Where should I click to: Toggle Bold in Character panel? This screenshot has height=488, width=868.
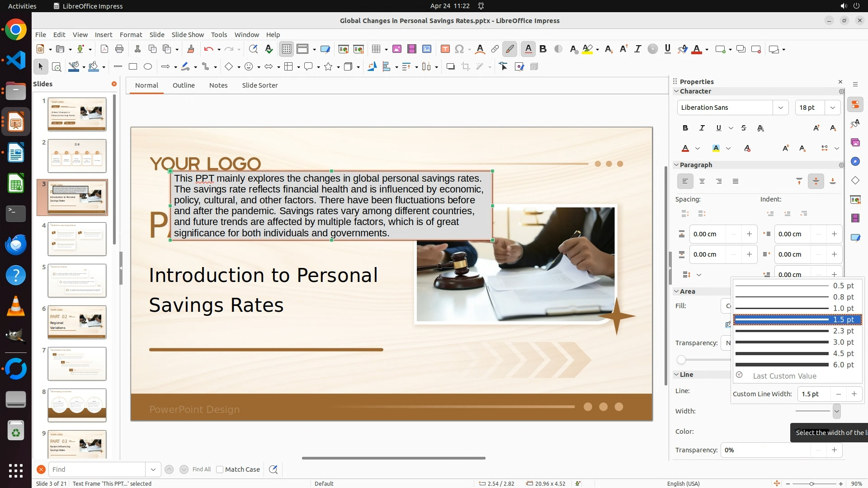click(x=685, y=128)
